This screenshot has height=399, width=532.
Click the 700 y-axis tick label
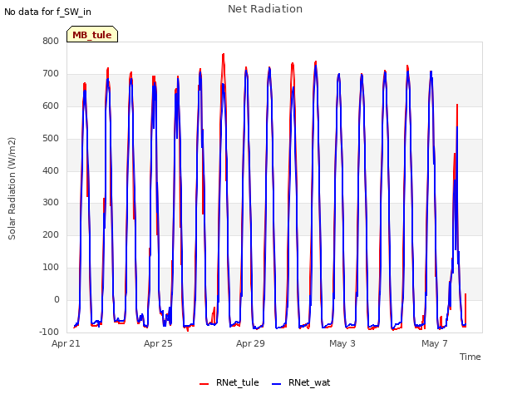click(x=51, y=73)
